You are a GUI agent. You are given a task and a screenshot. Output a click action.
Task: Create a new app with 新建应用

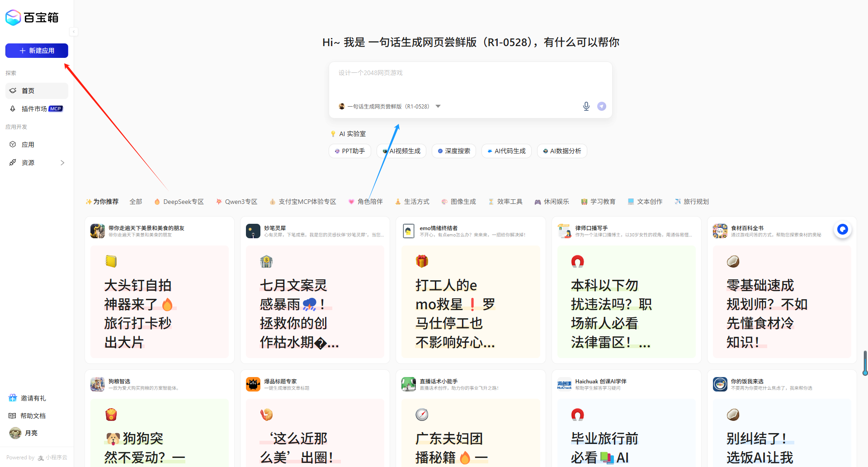37,51
